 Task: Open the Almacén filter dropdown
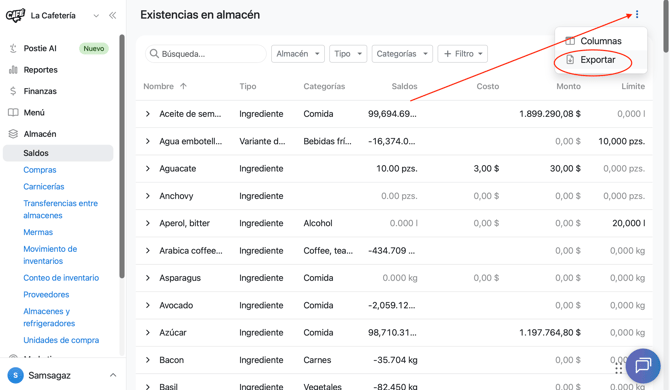298,54
